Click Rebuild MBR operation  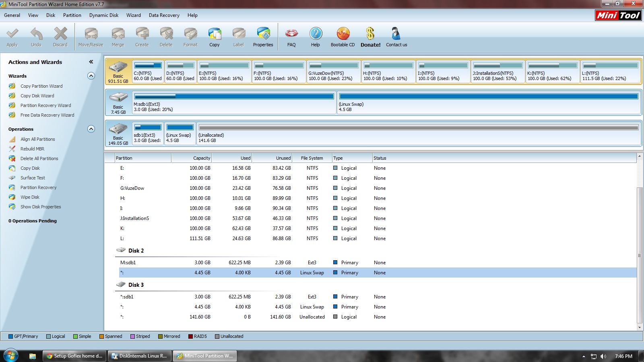[32, 149]
